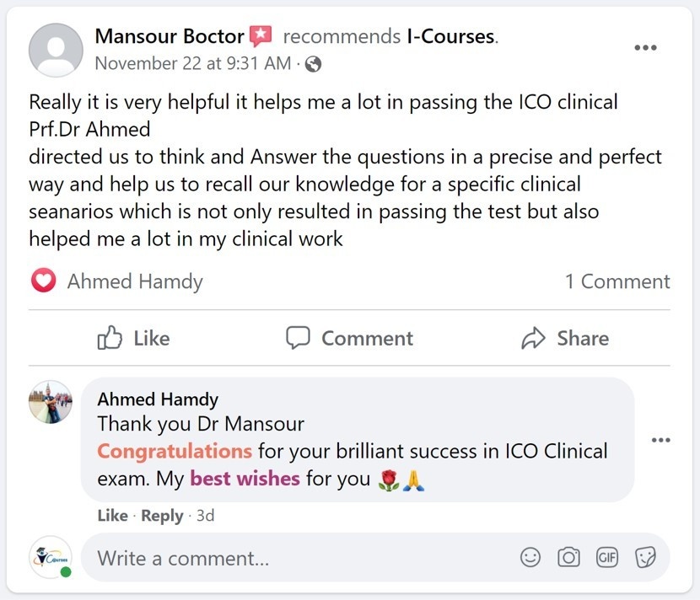Image resolution: width=700 pixels, height=600 pixels.
Task: Click the recommendation star badge icon
Action: [261, 36]
